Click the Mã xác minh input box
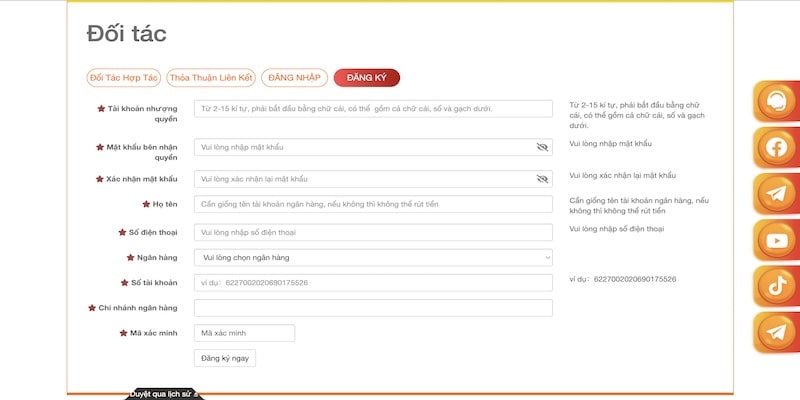 coord(244,333)
